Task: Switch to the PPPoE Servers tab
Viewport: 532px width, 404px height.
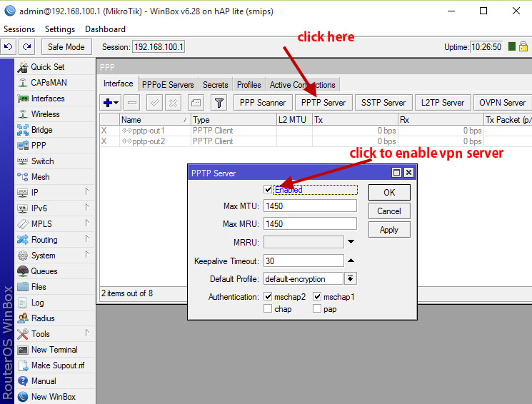Action: click(168, 85)
